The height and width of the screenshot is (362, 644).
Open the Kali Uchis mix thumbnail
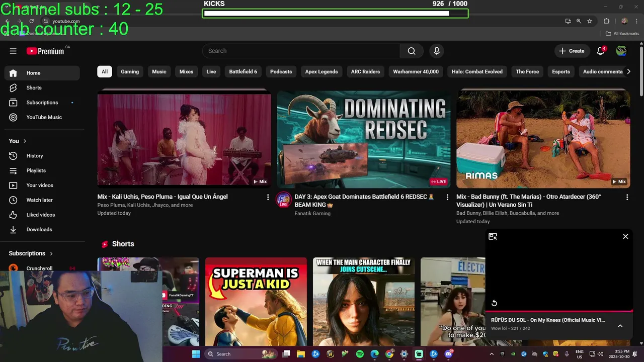[x=184, y=139]
